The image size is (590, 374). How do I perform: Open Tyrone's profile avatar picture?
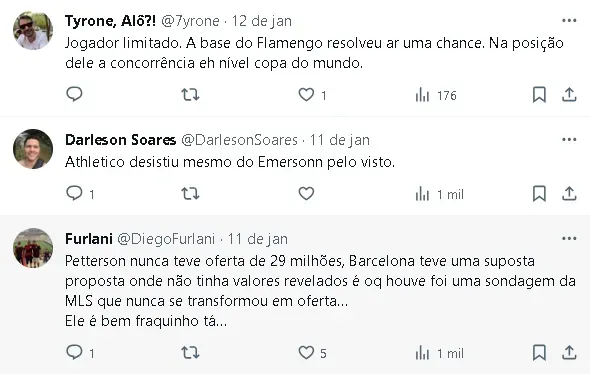[33, 30]
